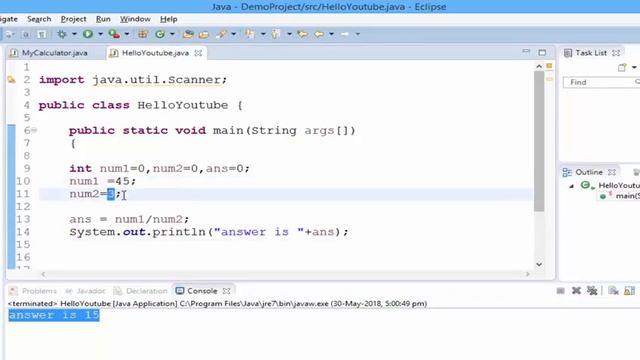Click the Task List Find field
The width and height of the screenshot is (640, 360).
601,82
